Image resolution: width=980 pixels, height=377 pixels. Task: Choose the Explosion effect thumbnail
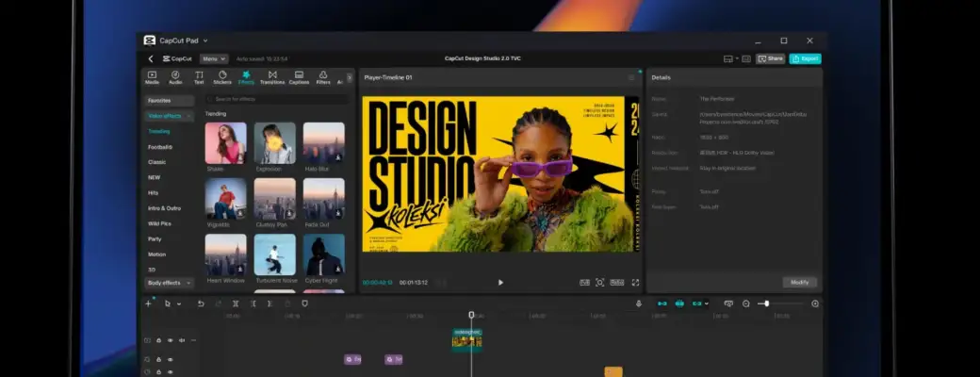point(274,142)
